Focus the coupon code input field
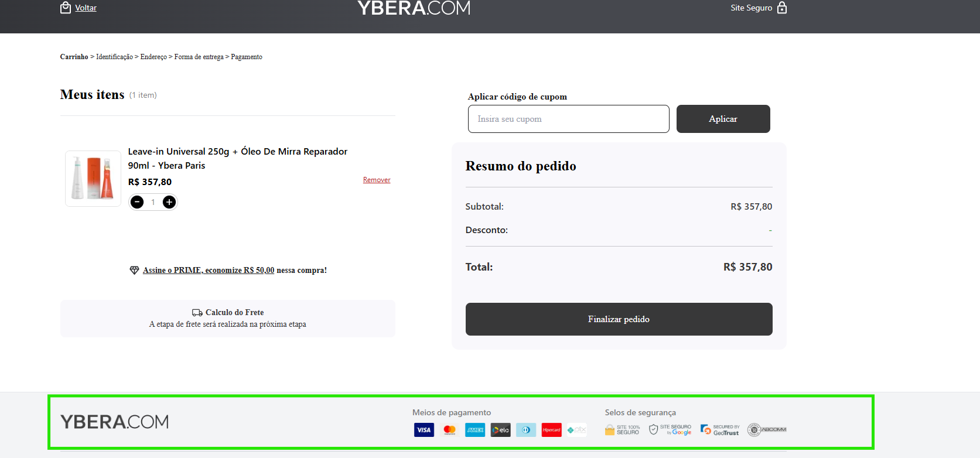 [569, 119]
